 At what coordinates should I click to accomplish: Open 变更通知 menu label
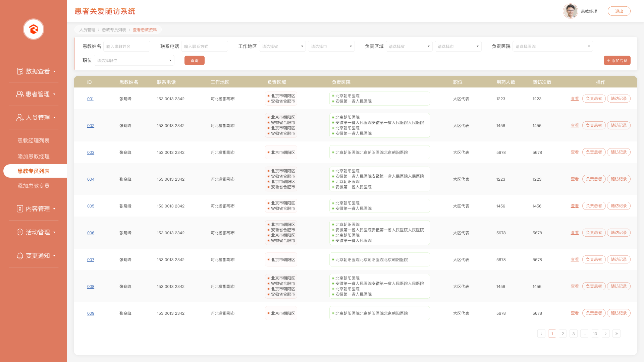click(x=38, y=256)
